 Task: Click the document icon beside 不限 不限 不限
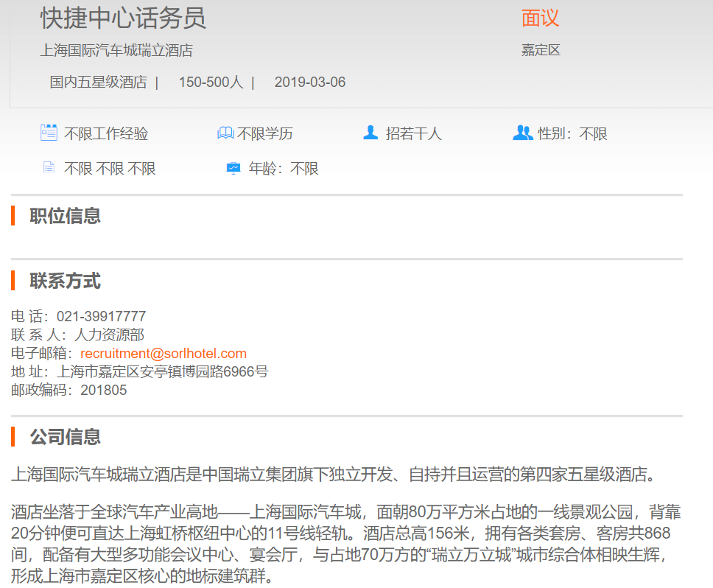click(49, 168)
